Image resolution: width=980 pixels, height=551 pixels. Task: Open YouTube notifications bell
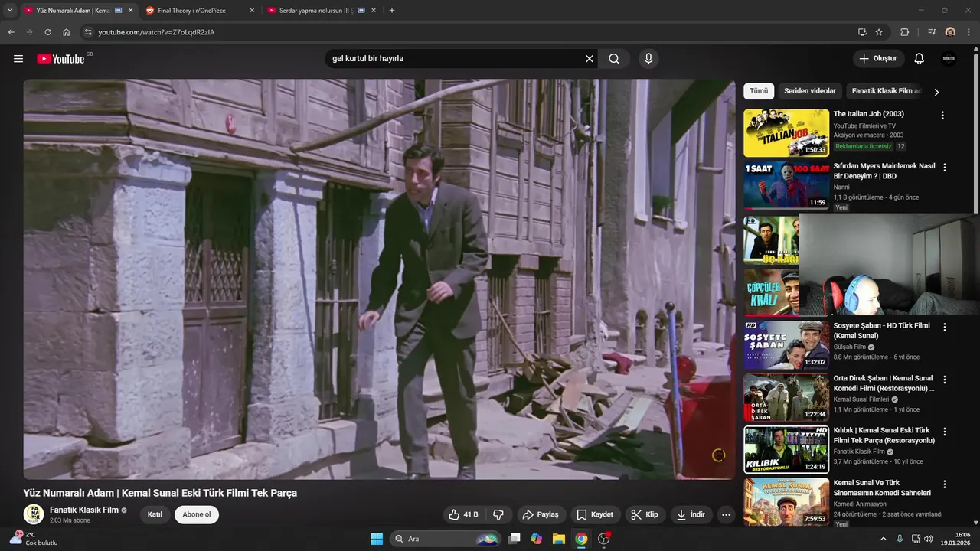point(920,59)
